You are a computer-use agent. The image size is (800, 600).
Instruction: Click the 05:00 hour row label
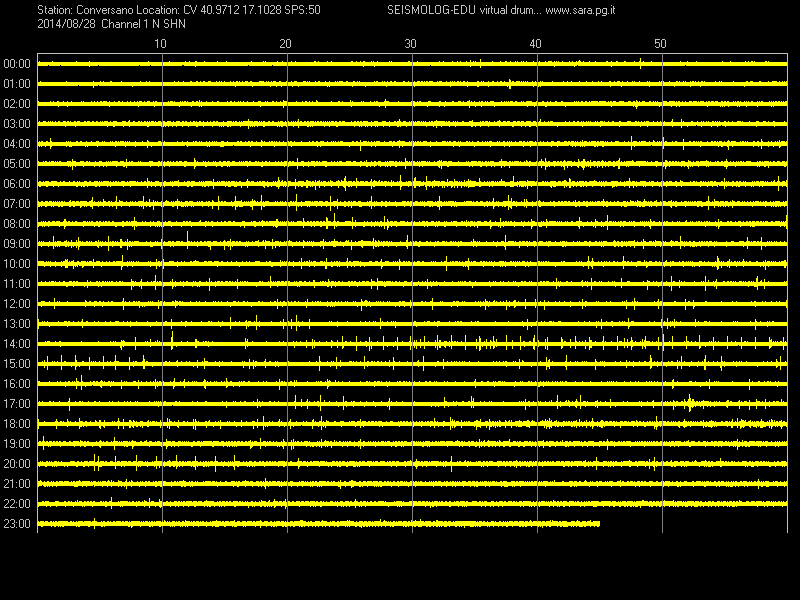(x=17, y=164)
